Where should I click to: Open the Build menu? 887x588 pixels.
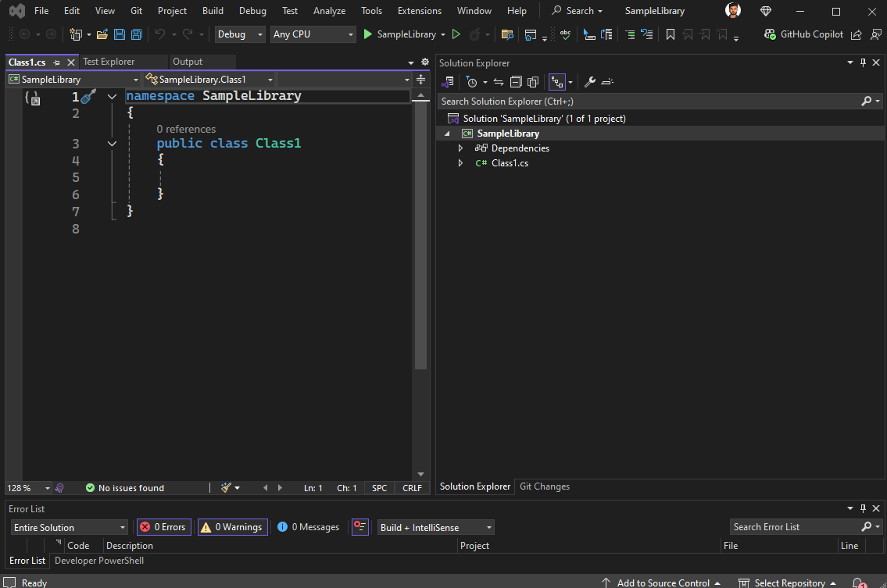(213, 11)
